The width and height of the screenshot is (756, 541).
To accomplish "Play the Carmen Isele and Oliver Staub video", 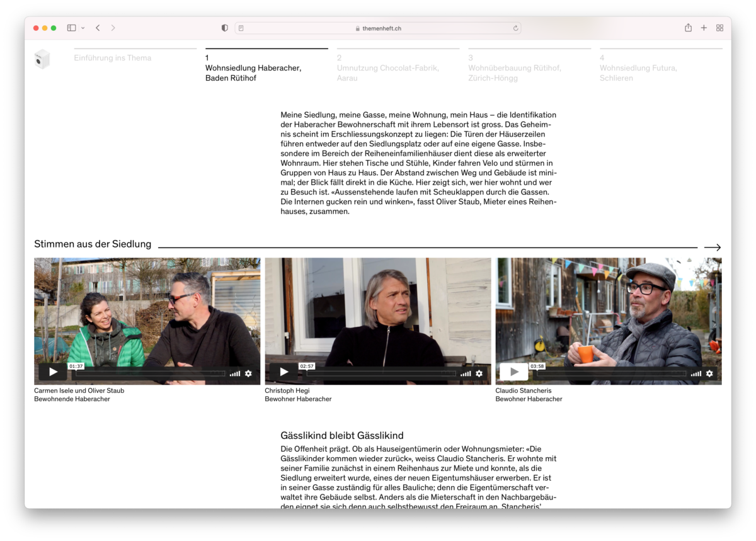I will (53, 372).
